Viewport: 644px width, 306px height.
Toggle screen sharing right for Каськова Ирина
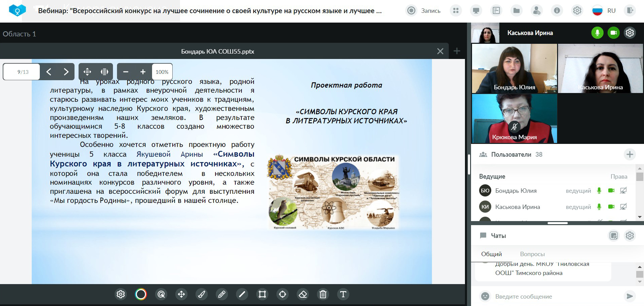[x=623, y=207]
